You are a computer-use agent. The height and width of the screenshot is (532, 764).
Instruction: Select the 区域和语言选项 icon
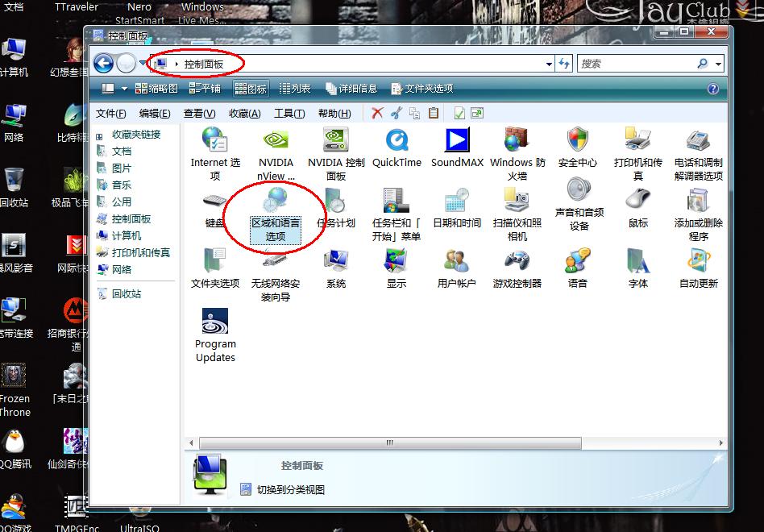click(x=276, y=214)
